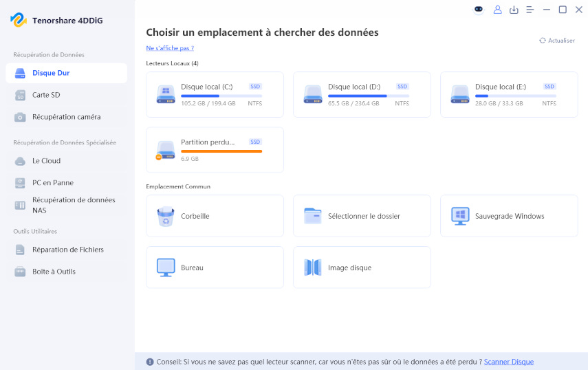Screen dimensions: 588x370
Task: Open the hamburger menu icon
Action: [x=530, y=10]
